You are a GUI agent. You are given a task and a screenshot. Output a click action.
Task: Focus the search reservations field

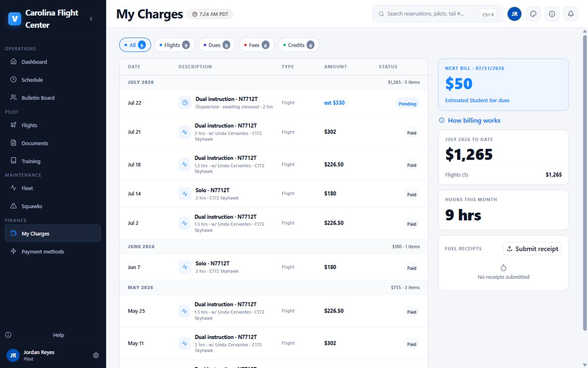tap(437, 14)
